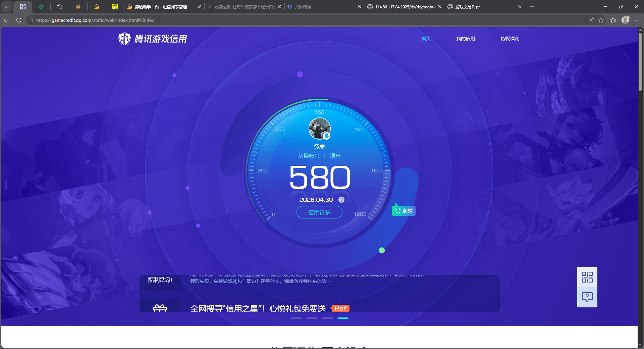
Task: Refresh the current page
Action: click(19, 20)
